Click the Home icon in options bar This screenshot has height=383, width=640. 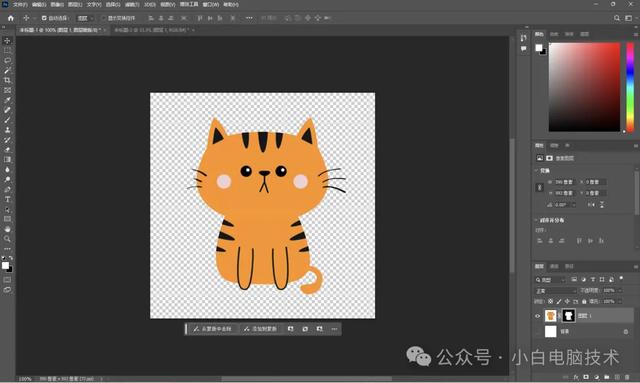tap(11, 18)
